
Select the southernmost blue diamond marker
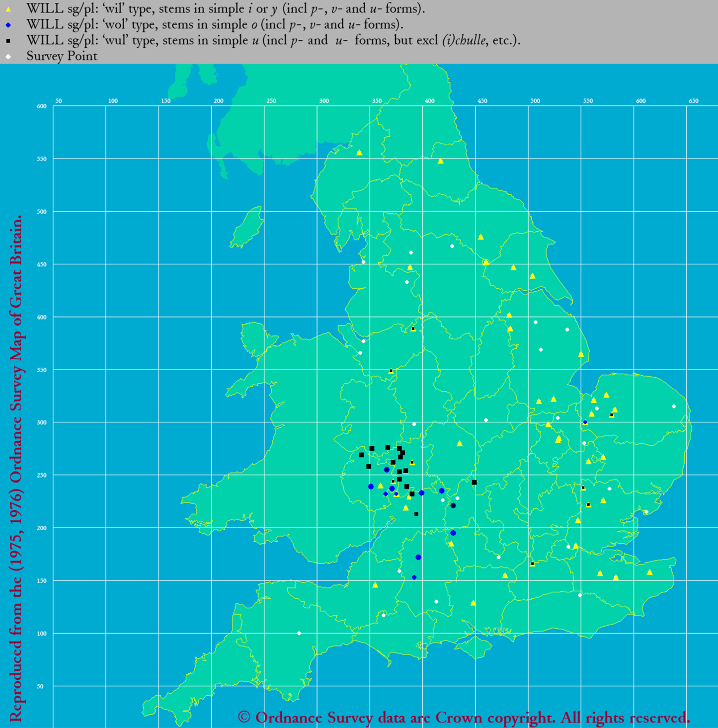tap(414, 577)
